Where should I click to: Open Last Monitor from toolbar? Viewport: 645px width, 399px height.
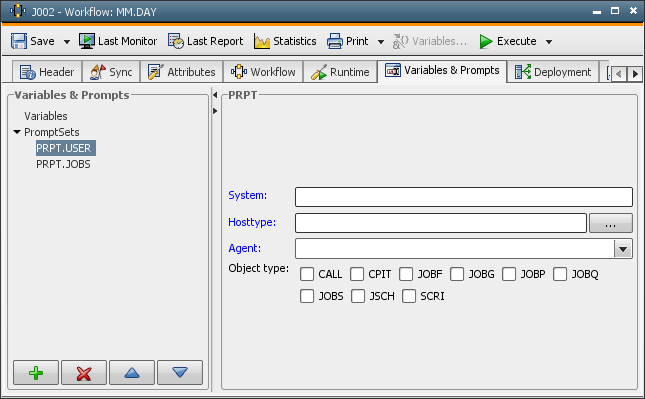118,41
